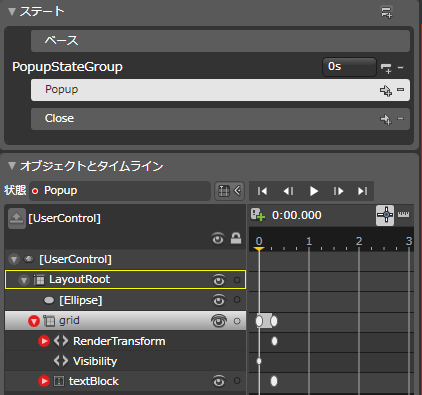Toggle lock-all padlock header
Image resolution: width=422 pixels, height=395 pixels.
pyautogui.click(x=236, y=238)
